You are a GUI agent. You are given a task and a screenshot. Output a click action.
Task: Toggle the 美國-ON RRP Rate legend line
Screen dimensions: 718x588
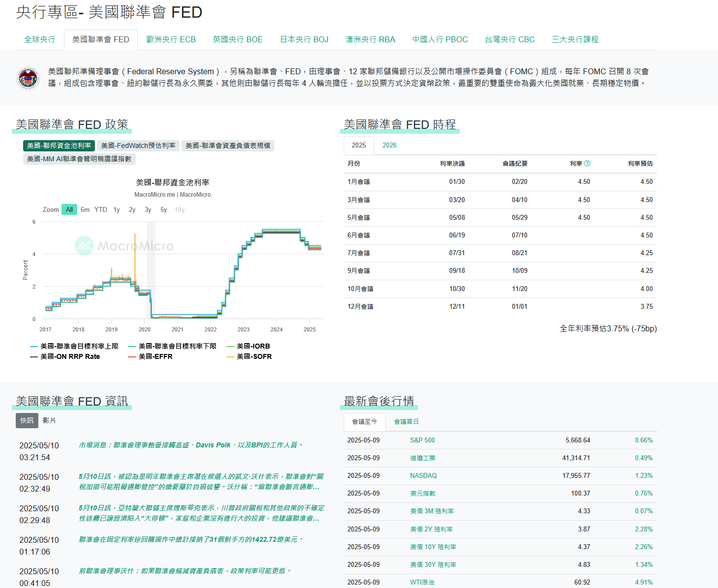click(65, 356)
